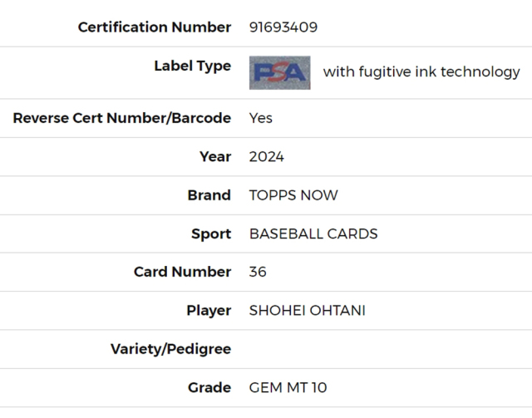Select the SHOHEI OHTANI player name

point(307,311)
